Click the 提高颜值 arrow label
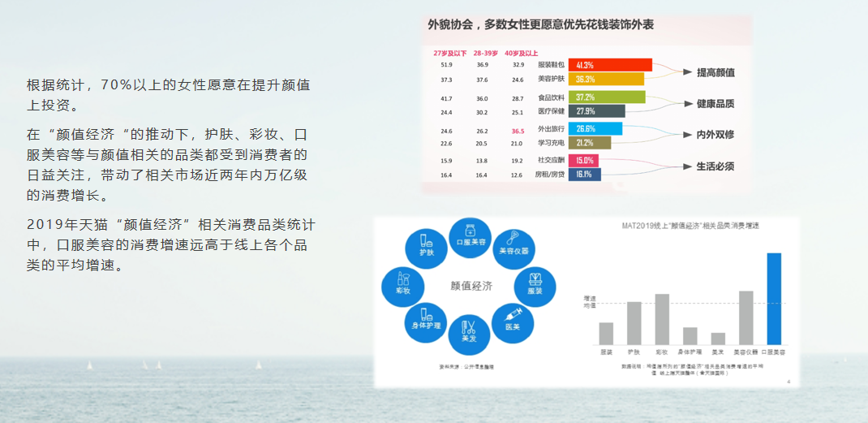This screenshot has width=868, height=423. [x=715, y=72]
